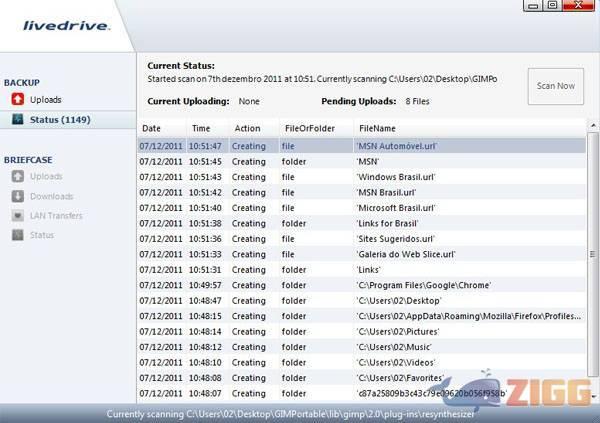Sort entries by the Action column
Screen dimensions: 600x423
click(x=247, y=128)
